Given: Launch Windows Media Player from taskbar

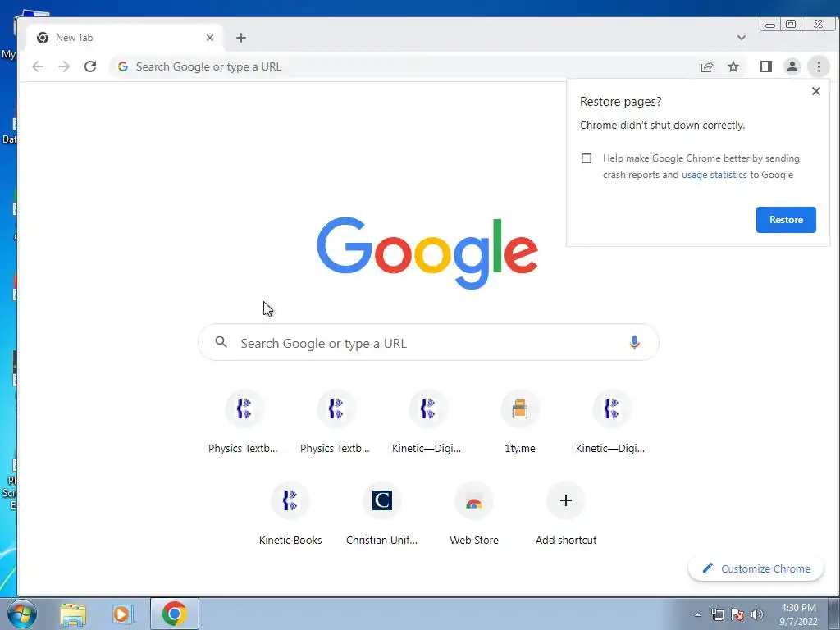Looking at the screenshot, I should tap(122, 614).
